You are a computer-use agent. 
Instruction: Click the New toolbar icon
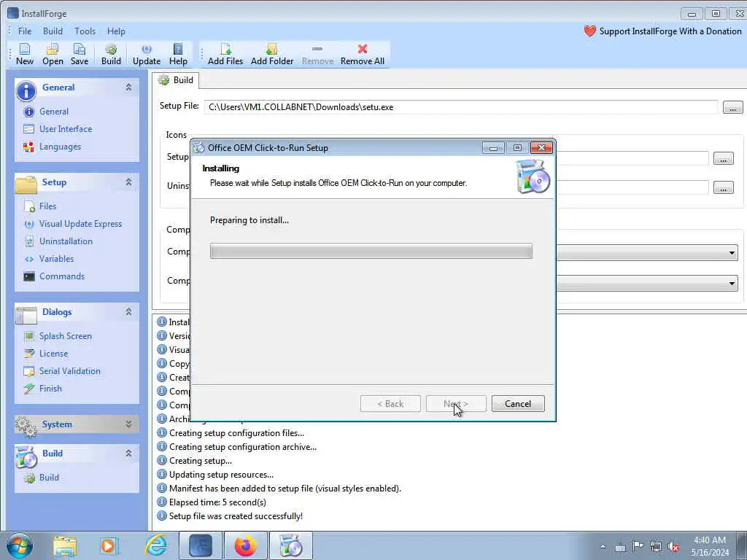pos(25,54)
